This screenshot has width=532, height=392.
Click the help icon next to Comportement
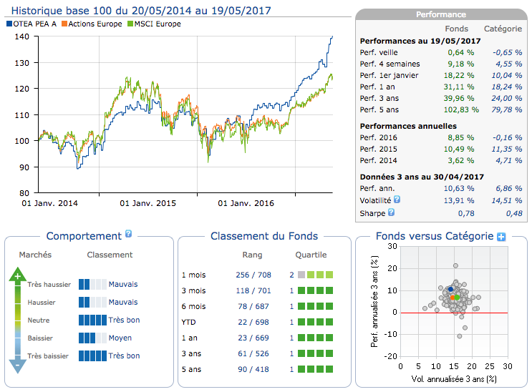click(x=129, y=234)
